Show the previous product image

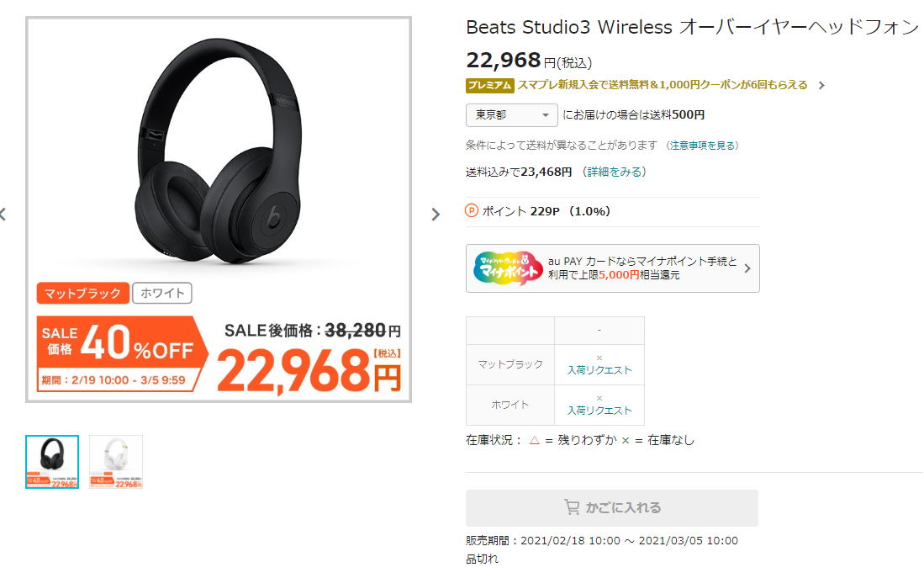point(3,214)
